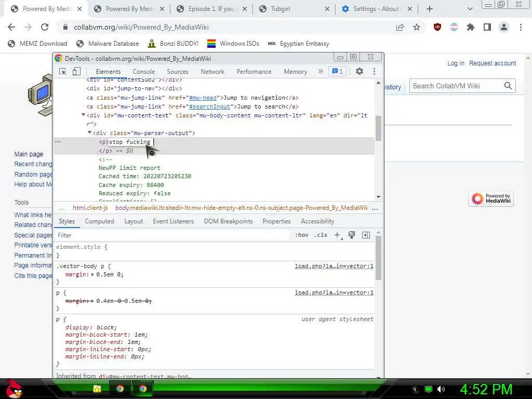532x399 pixels.
Task: Open the DevTools issues counter badge
Action: coord(338,71)
